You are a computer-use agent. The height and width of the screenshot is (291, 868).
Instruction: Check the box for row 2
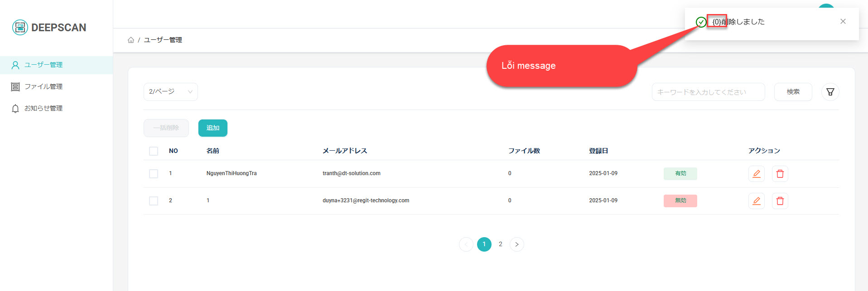[154, 201]
